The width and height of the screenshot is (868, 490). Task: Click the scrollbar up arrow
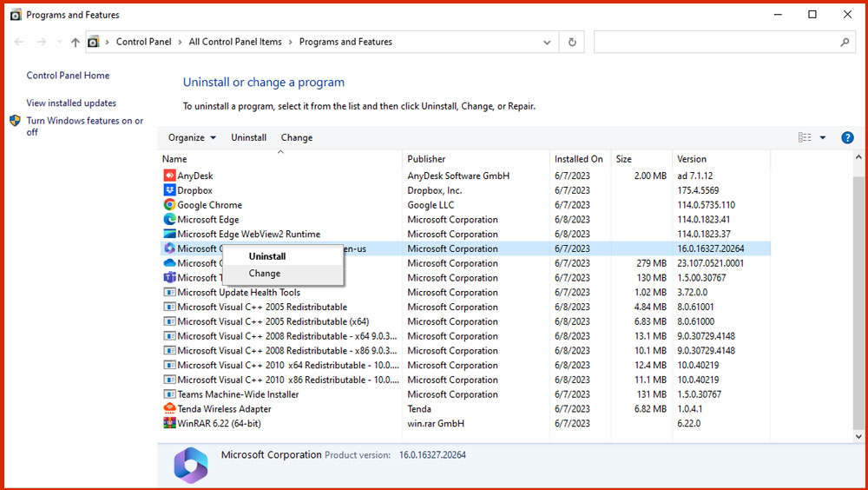coord(858,158)
